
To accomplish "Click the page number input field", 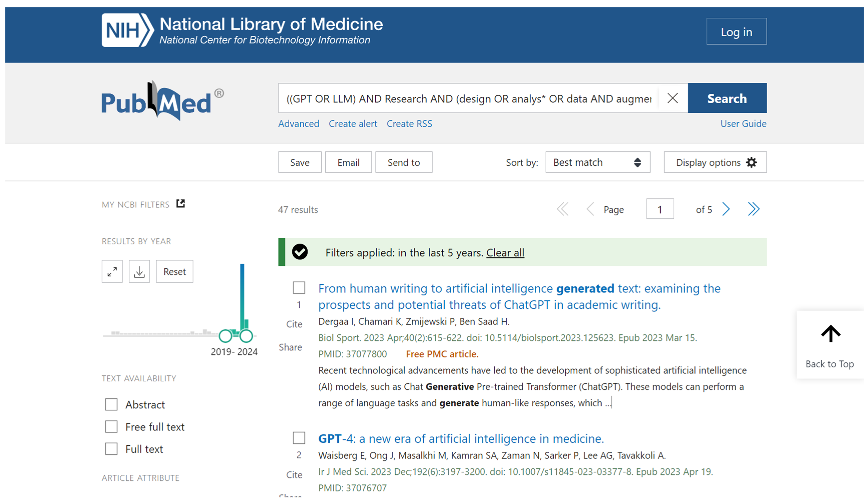I will click(660, 209).
